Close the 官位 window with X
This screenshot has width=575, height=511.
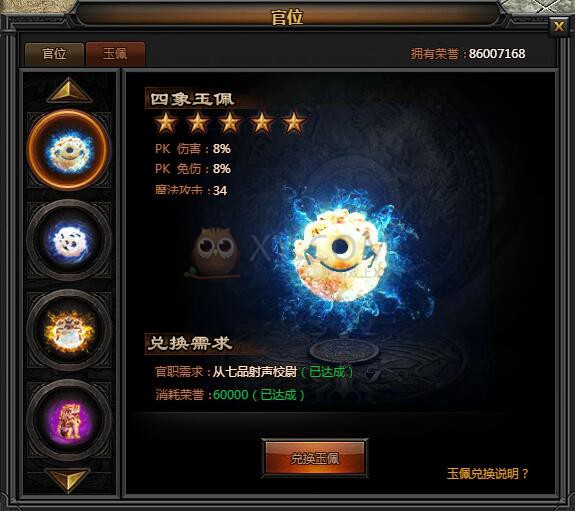click(559, 26)
